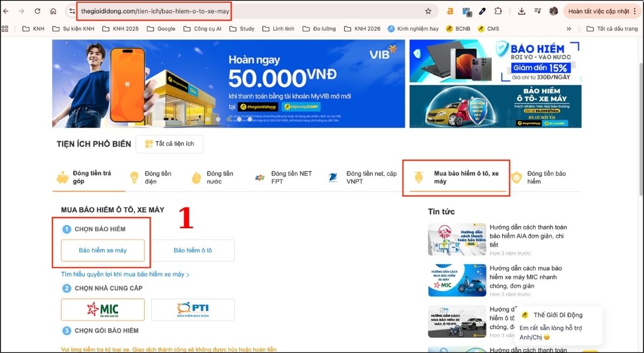This screenshot has height=353, width=644.
Task: Select the PTI insurance provider
Action: [193, 309]
